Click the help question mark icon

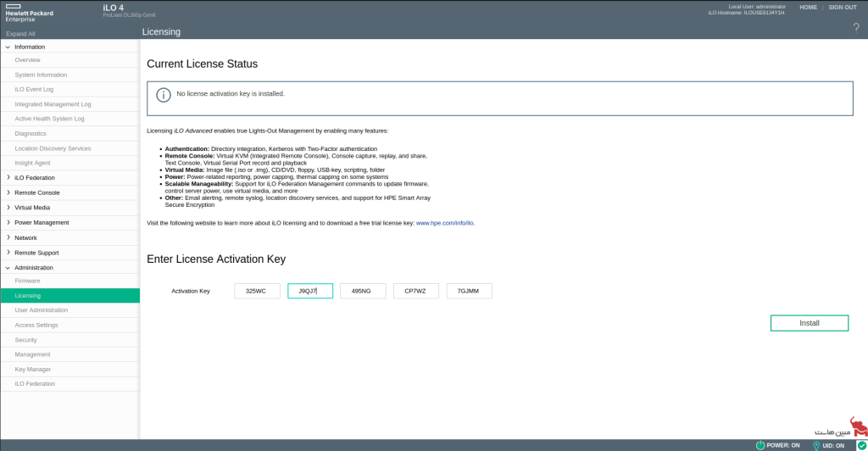click(856, 28)
